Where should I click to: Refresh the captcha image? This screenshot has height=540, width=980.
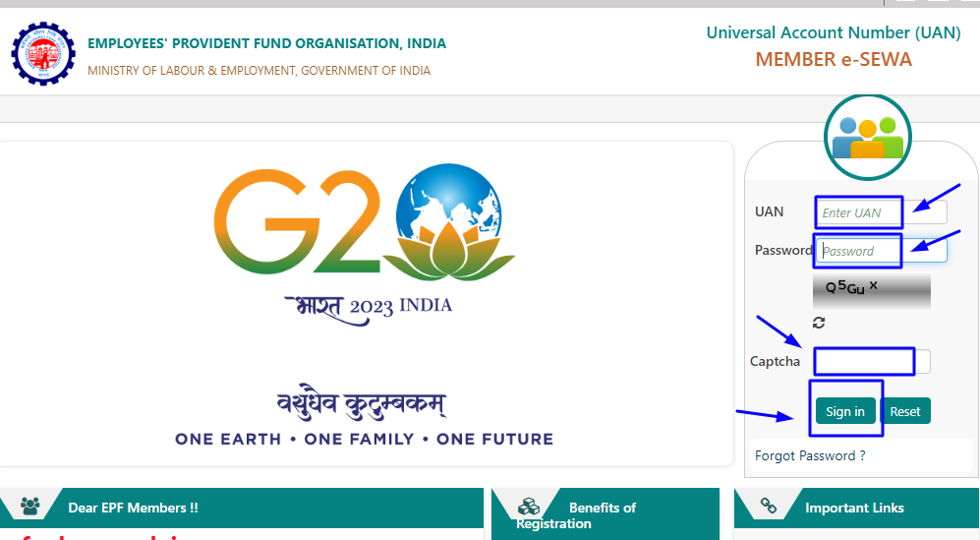[x=819, y=323]
